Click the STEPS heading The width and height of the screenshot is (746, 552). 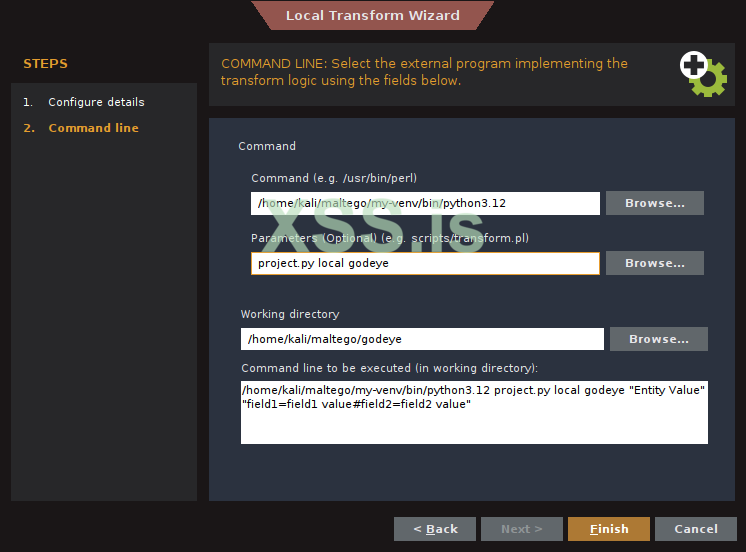(45, 64)
